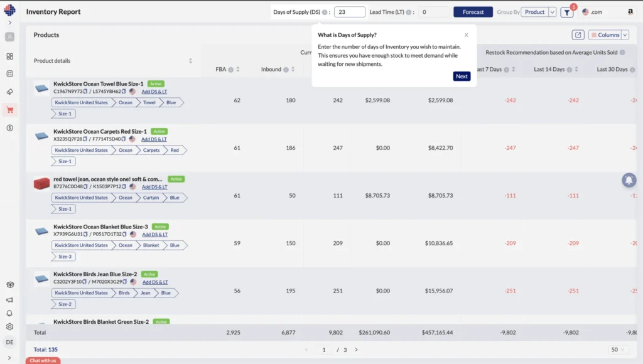Go to the previous page arrow
This screenshot has height=364, width=643.
(x=306, y=350)
